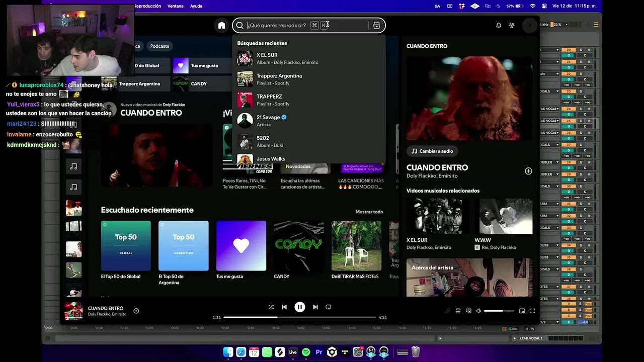Mute volume with the speaker icon
The width and height of the screenshot is (644, 362).
[x=479, y=311]
